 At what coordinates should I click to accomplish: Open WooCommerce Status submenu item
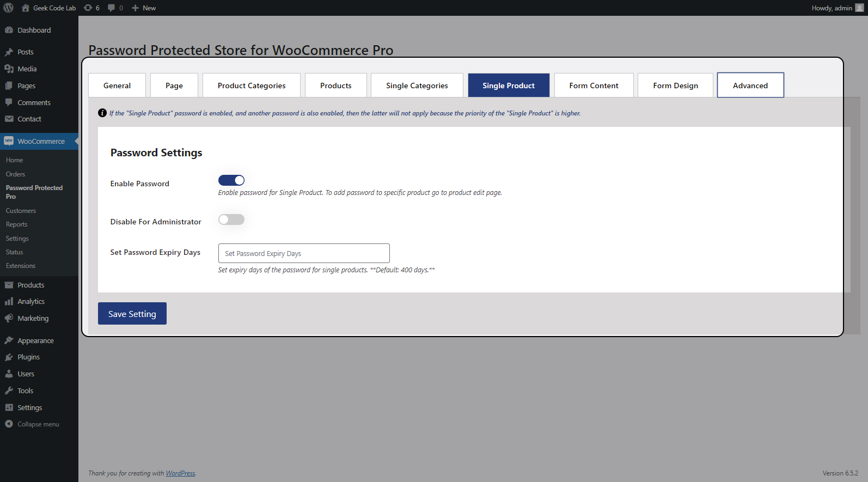pos(15,252)
